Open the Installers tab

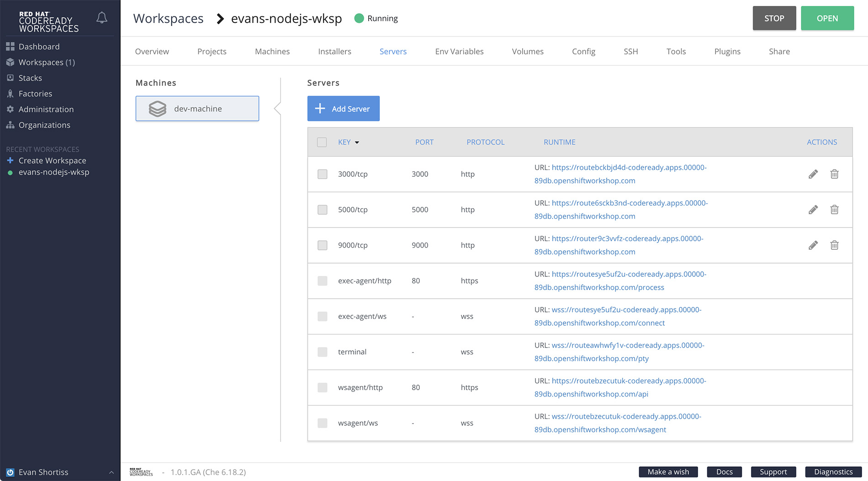point(335,52)
